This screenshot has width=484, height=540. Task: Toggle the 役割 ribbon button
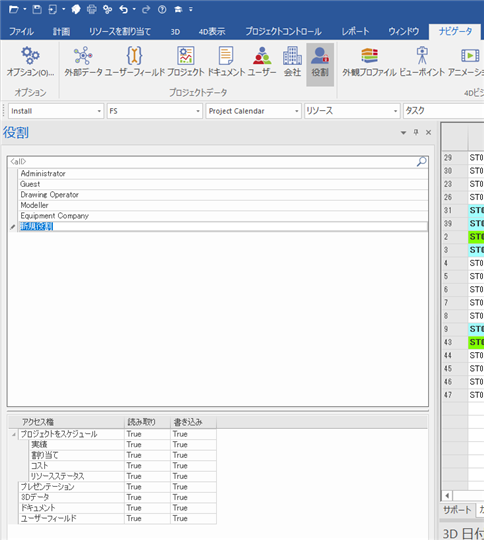320,64
